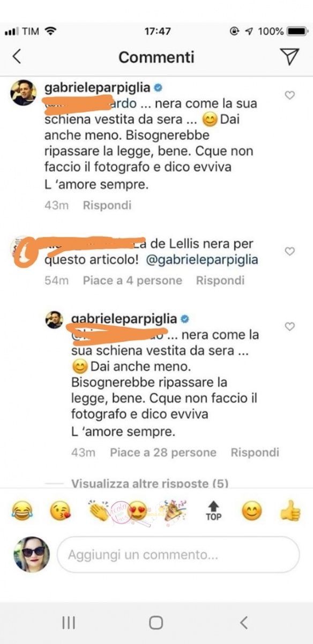
Task: Insert the thumbs up emoji
Action: (x=290, y=511)
